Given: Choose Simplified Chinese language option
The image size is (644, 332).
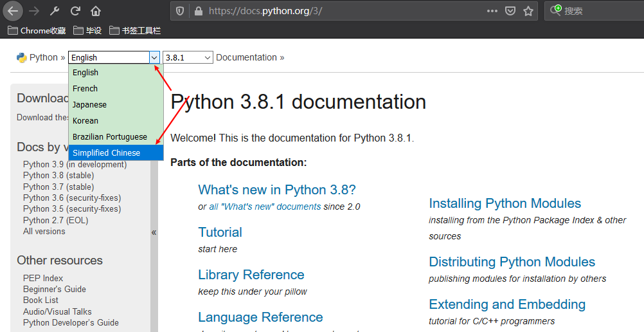Looking at the screenshot, I should (116, 152).
